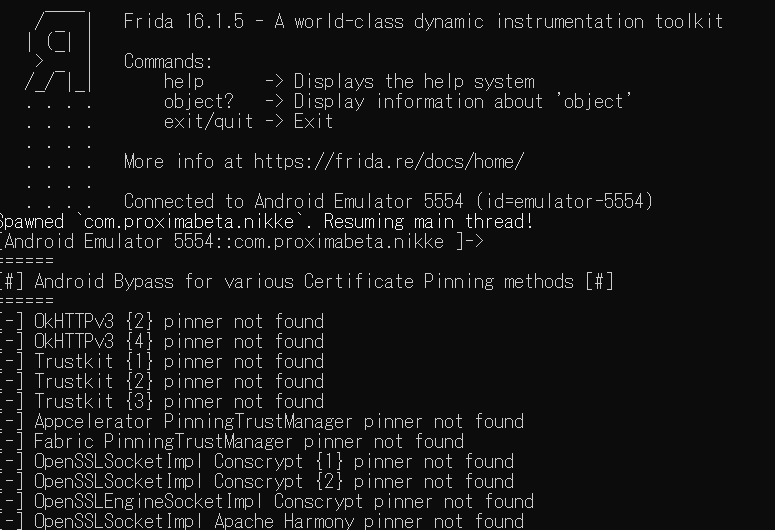Image resolution: width=775 pixels, height=530 pixels.
Task: Click the 'OpenSSLSocketImpl Apache Harmony' log line
Action: point(262,521)
